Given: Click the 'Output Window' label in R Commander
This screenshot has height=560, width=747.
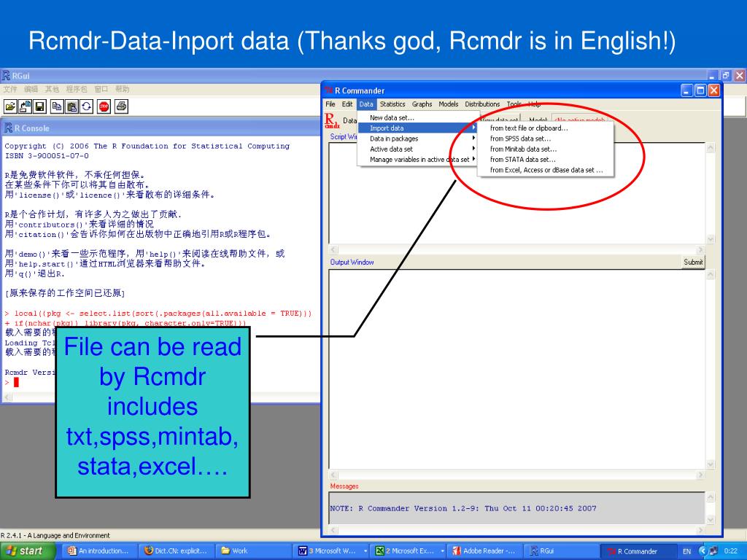Looking at the screenshot, I should point(352,262).
